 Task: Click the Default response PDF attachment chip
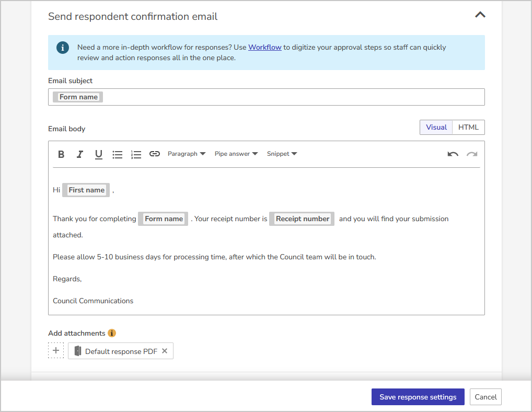[x=120, y=351]
